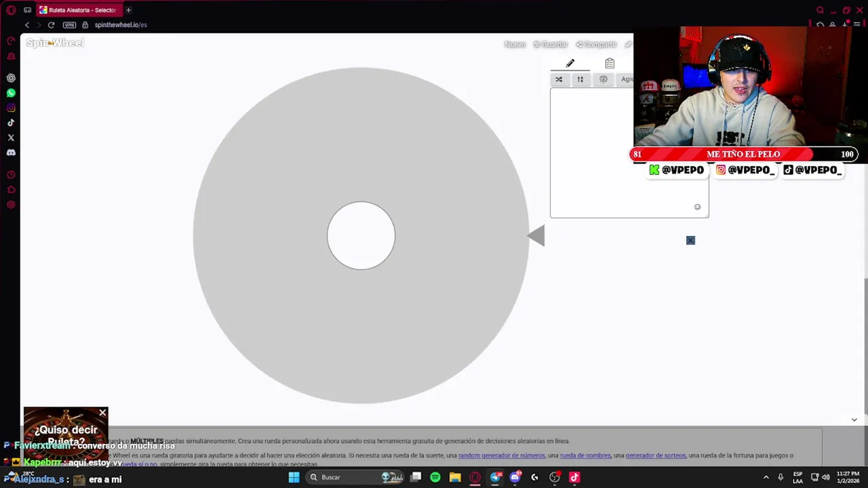Open the clock showing 11:27 PM
This screenshot has width=868, height=488.
coord(848,477)
